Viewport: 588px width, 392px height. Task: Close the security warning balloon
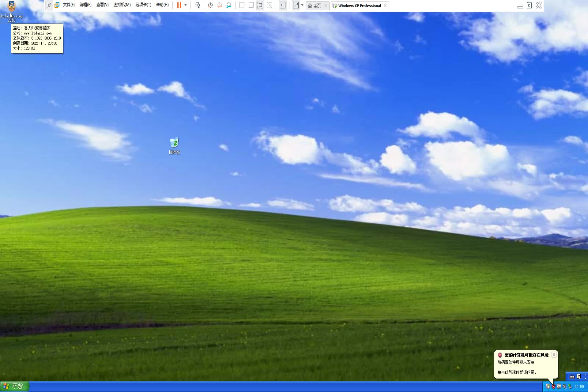554,355
